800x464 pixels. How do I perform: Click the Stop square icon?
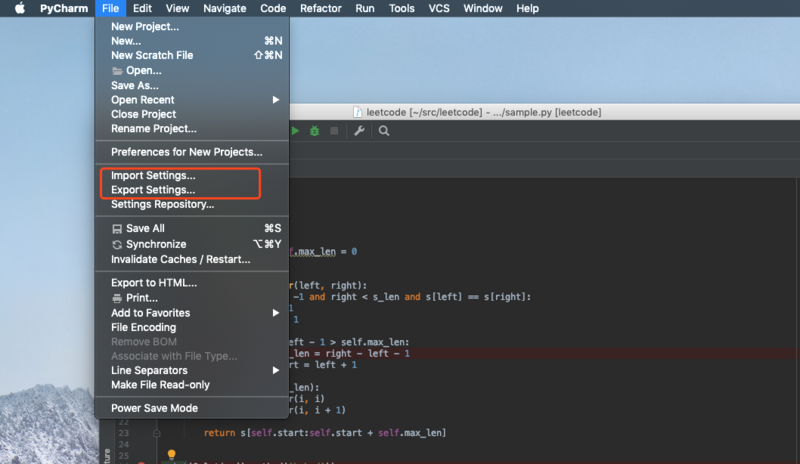pyautogui.click(x=334, y=131)
